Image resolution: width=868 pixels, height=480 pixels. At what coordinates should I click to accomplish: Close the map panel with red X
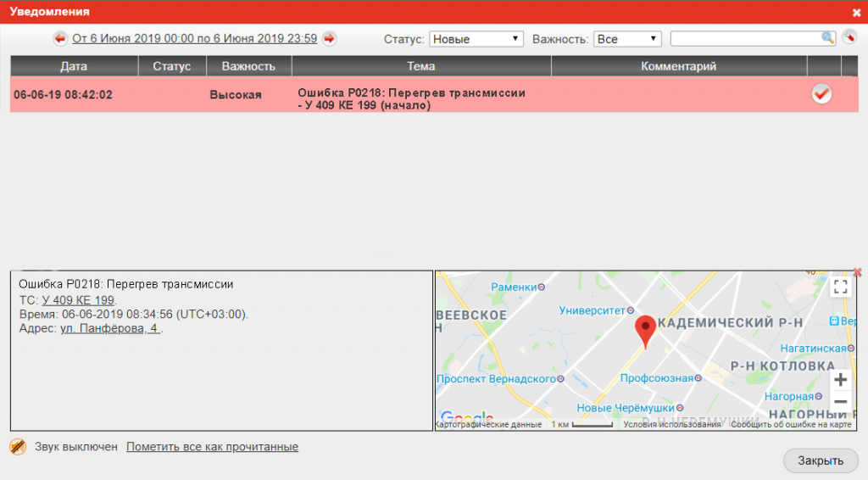coord(858,272)
